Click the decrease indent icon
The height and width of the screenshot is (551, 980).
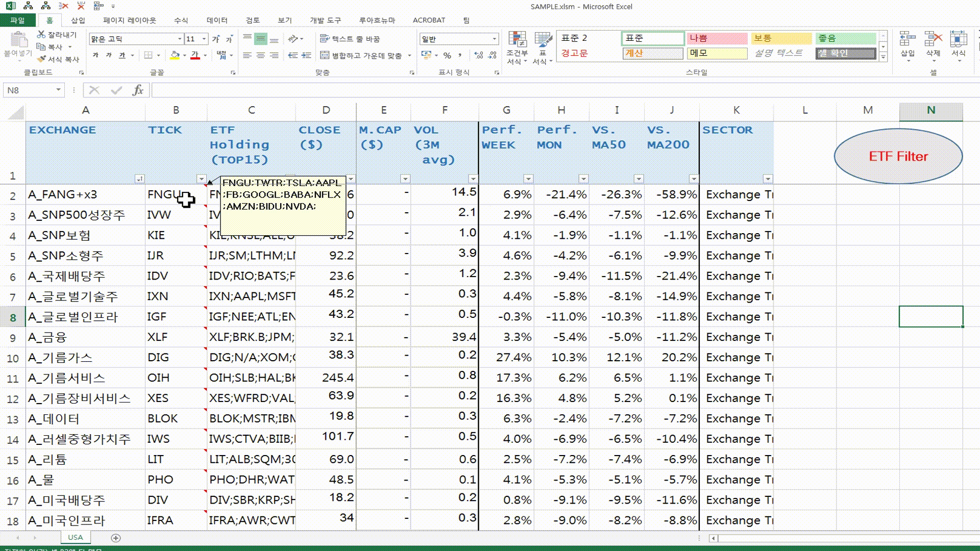(x=293, y=55)
